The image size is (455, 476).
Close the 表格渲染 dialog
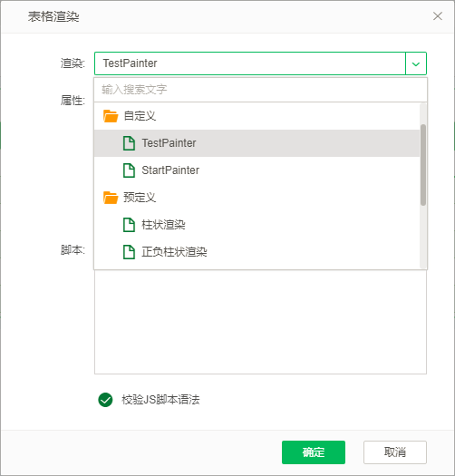pyautogui.click(x=438, y=16)
